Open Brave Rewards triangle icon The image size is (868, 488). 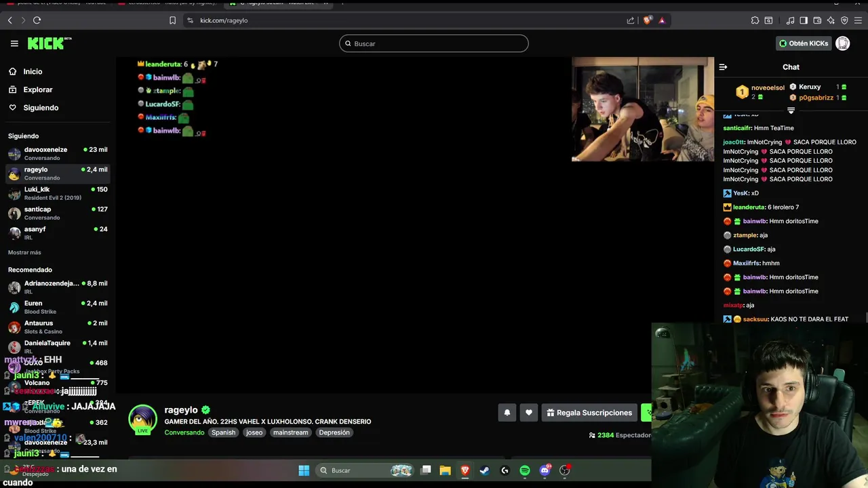click(x=662, y=20)
